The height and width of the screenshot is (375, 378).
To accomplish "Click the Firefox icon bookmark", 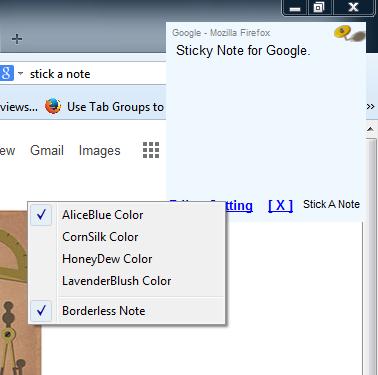I will coord(53,106).
